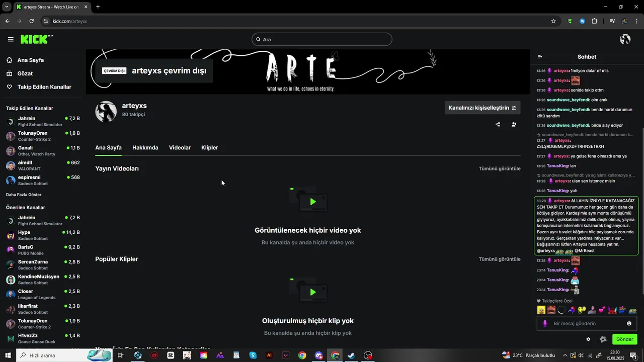Viewport: 644px width, 362px height.
Task: Click TanusKing username in the yuh message
Action: pos(557,191)
